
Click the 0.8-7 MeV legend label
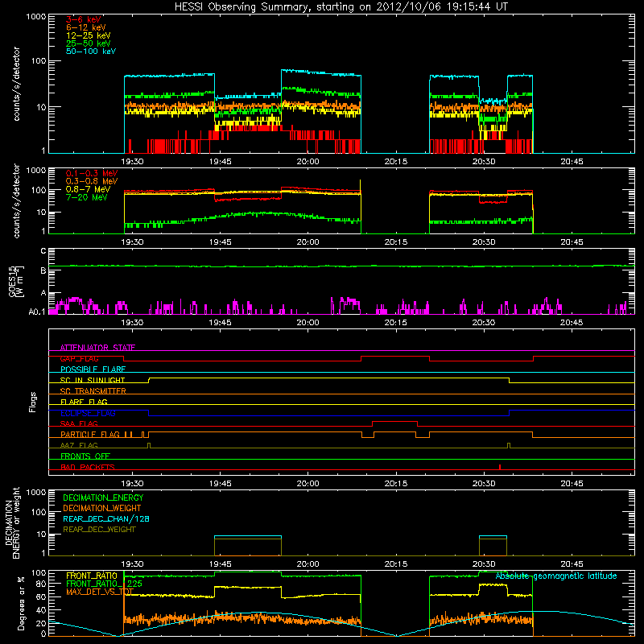pos(88,189)
